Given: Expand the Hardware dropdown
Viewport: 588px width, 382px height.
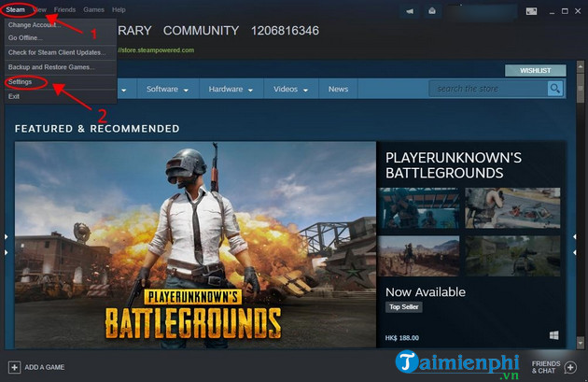Looking at the screenshot, I should pos(231,90).
